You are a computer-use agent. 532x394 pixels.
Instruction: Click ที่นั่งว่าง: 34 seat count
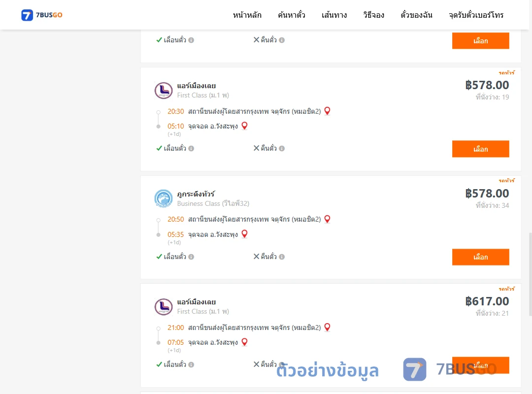pos(492,205)
